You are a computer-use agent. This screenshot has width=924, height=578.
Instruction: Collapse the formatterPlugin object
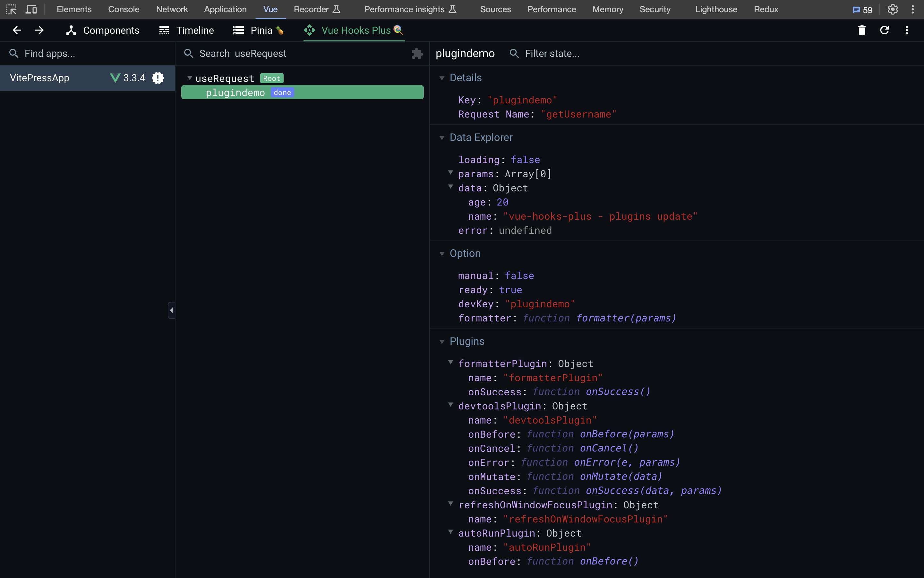click(450, 362)
